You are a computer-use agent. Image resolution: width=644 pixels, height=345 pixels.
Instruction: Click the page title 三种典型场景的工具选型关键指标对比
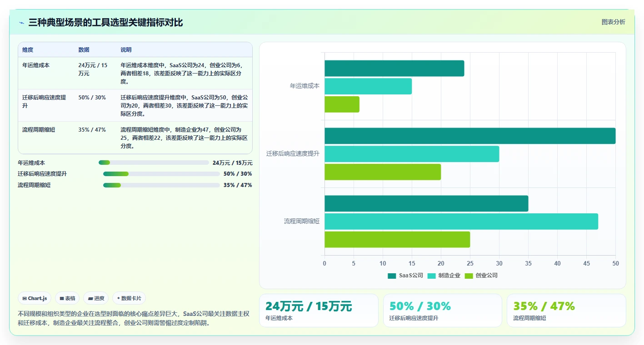105,22
